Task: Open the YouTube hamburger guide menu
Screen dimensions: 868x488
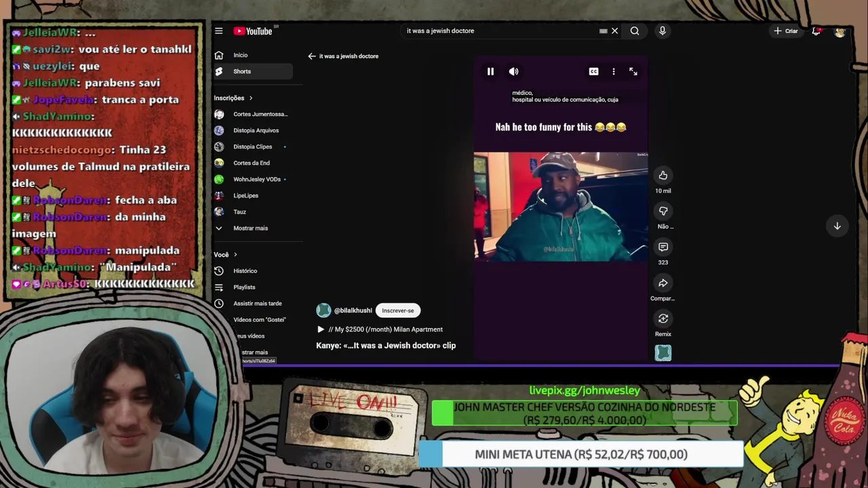Action: (219, 31)
